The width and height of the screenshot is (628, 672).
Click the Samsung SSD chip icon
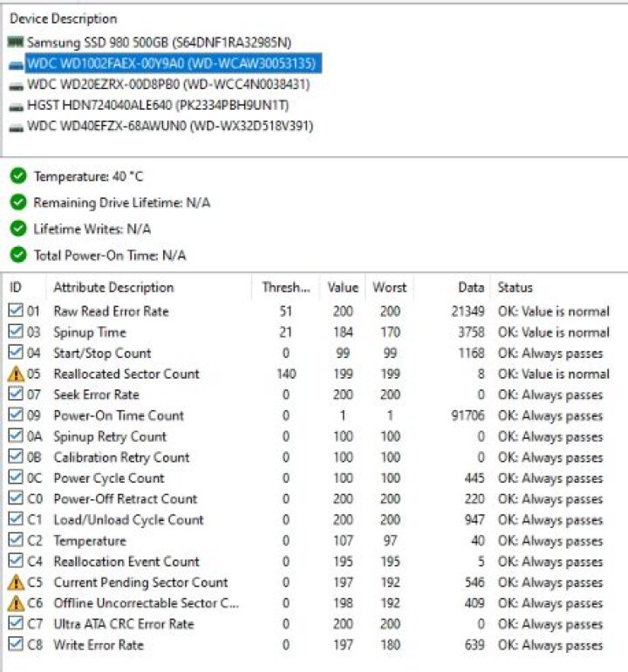coord(16,42)
